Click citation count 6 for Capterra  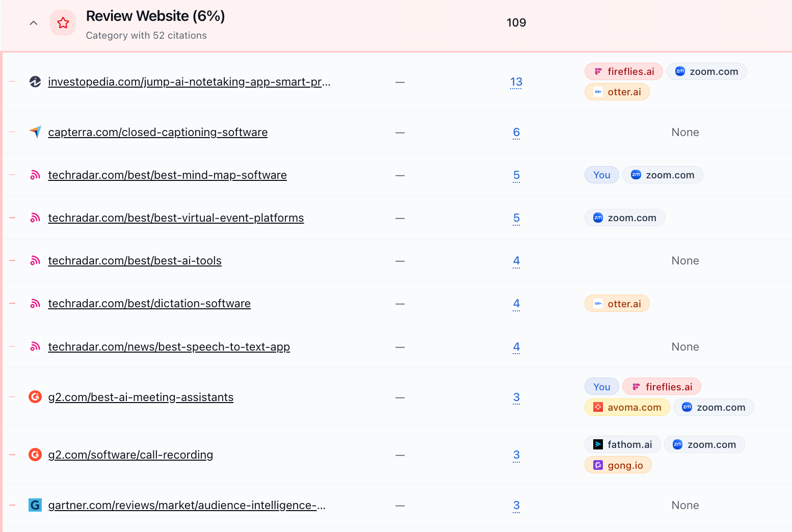(x=516, y=132)
